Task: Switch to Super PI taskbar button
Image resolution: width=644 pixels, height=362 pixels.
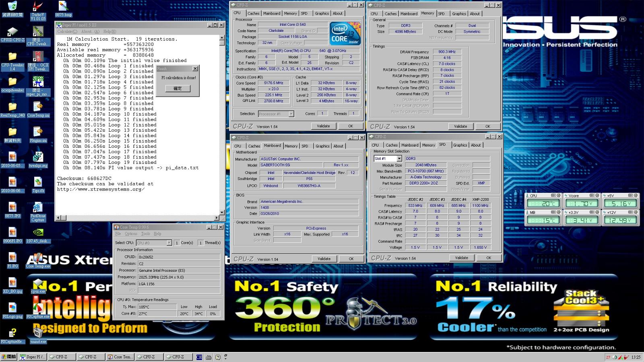Action: (33, 357)
